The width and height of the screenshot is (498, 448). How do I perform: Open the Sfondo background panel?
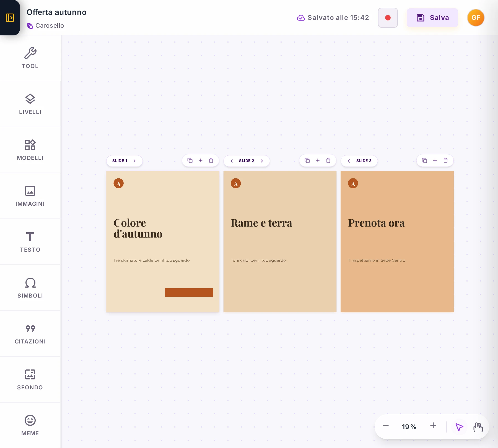(x=30, y=379)
